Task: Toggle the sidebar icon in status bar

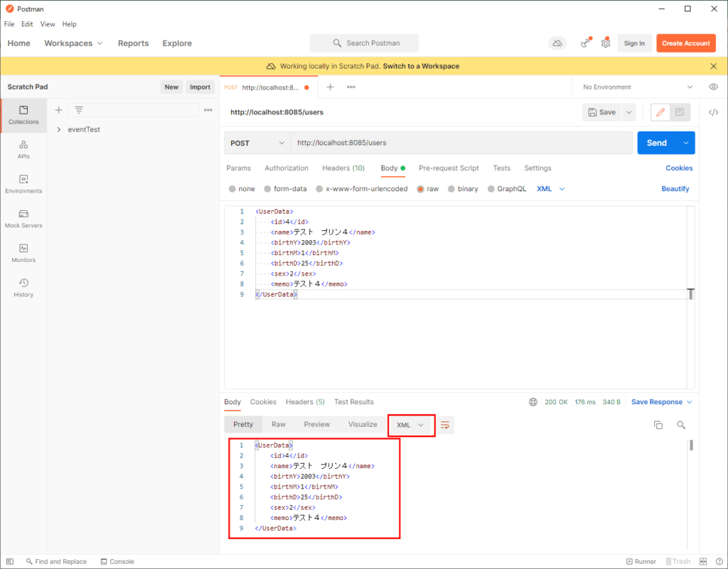Action: [x=10, y=562]
